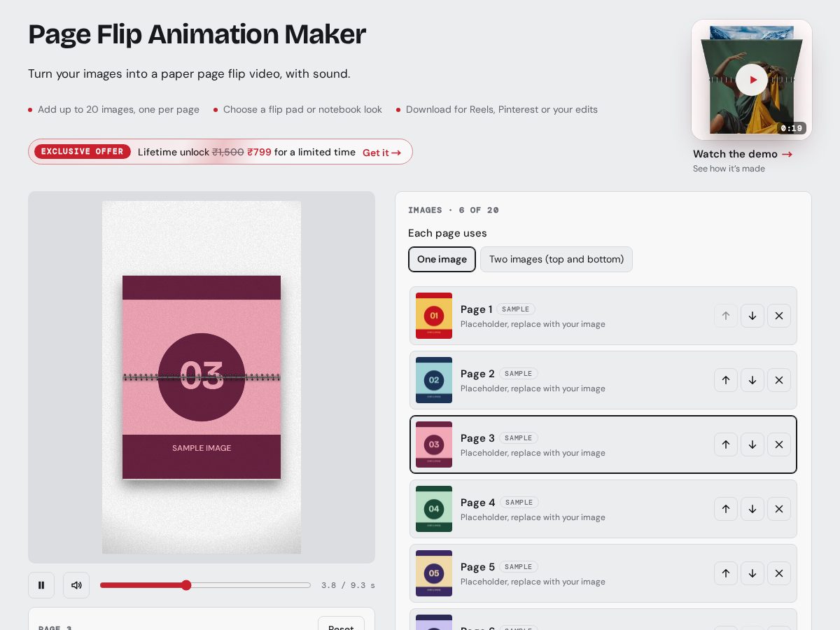Click Page 2 thumbnail image
The image size is (840, 630).
point(434,380)
